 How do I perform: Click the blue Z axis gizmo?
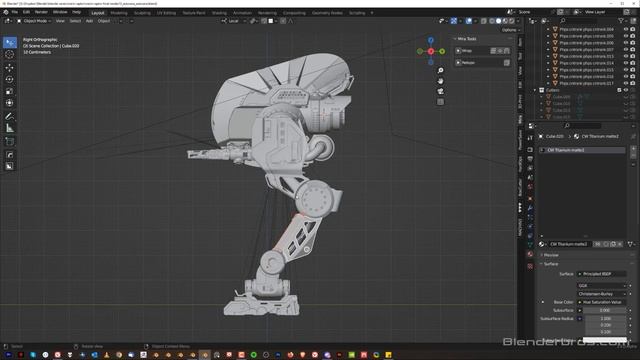(x=431, y=40)
